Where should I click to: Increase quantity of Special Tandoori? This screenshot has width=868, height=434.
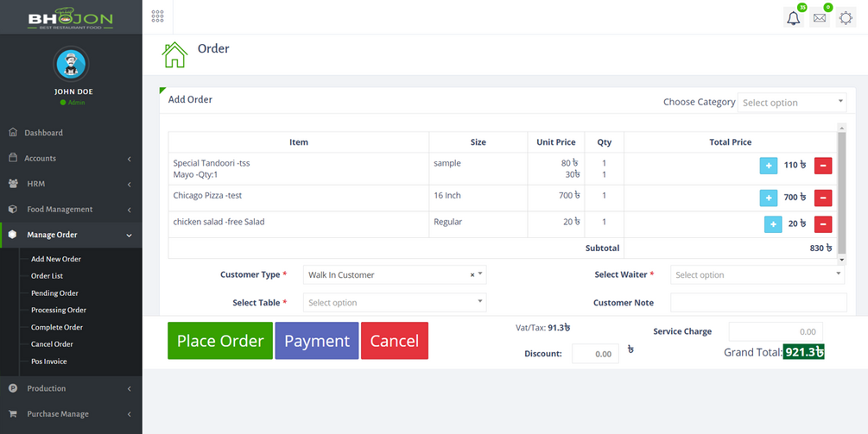(x=769, y=166)
